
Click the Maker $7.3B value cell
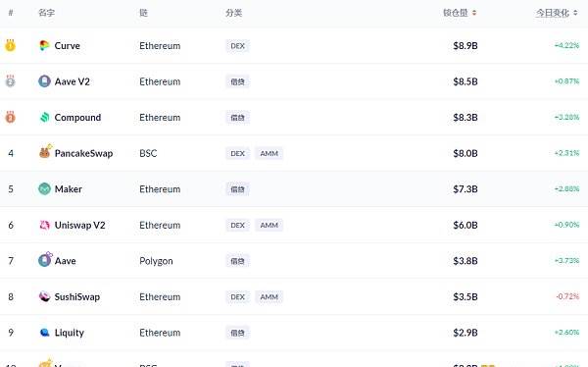(x=465, y=189)
